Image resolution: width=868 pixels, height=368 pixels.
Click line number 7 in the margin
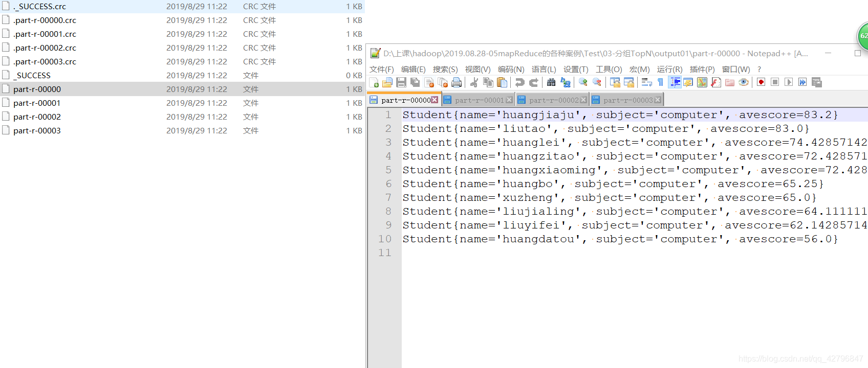[388, 197]
